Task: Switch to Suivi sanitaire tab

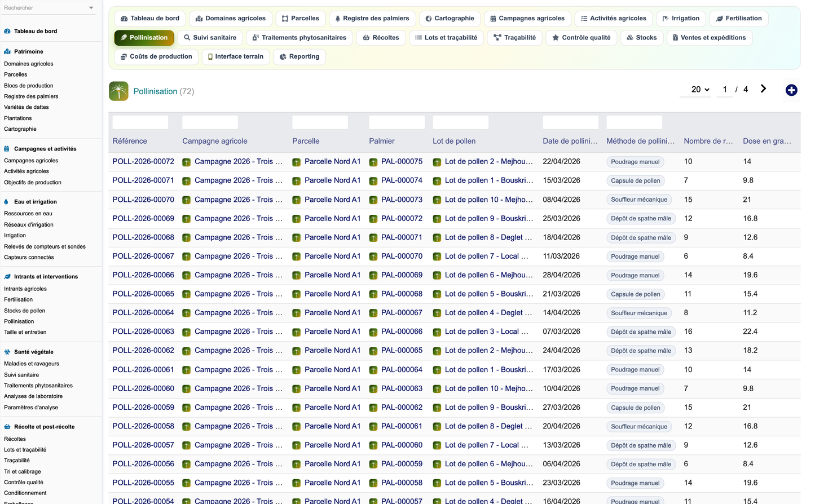Action: [210, 38]
